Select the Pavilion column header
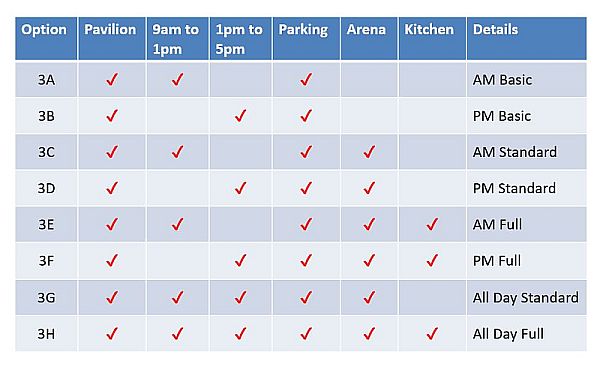 pyautogui.click(x=112, y=38)
